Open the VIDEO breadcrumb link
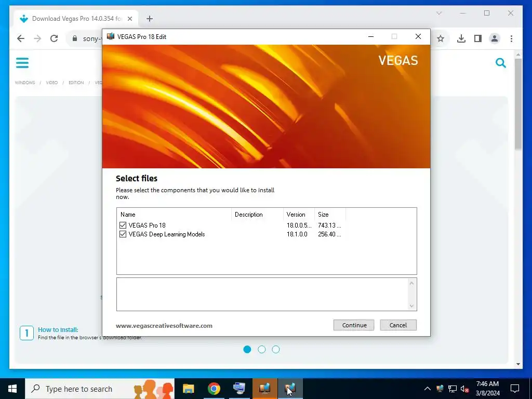Image resolution: width=532 pixels, height=399 pixels. (x=52, y=83)
